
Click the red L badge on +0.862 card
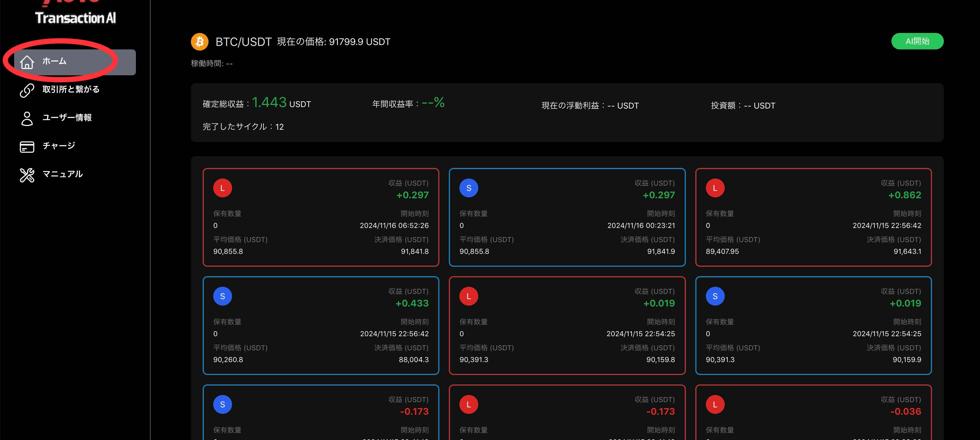(x=715, y=188)
